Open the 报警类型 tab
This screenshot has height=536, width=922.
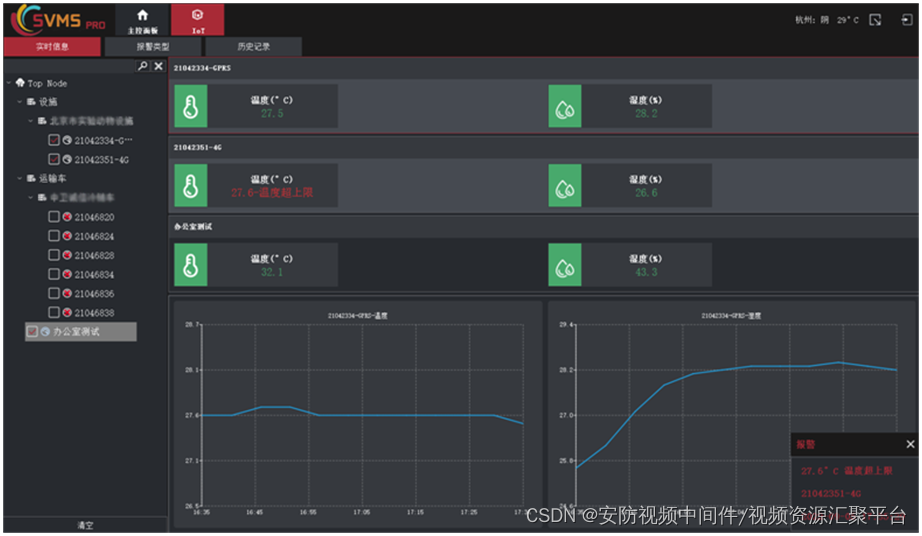(x=153, y=46)
